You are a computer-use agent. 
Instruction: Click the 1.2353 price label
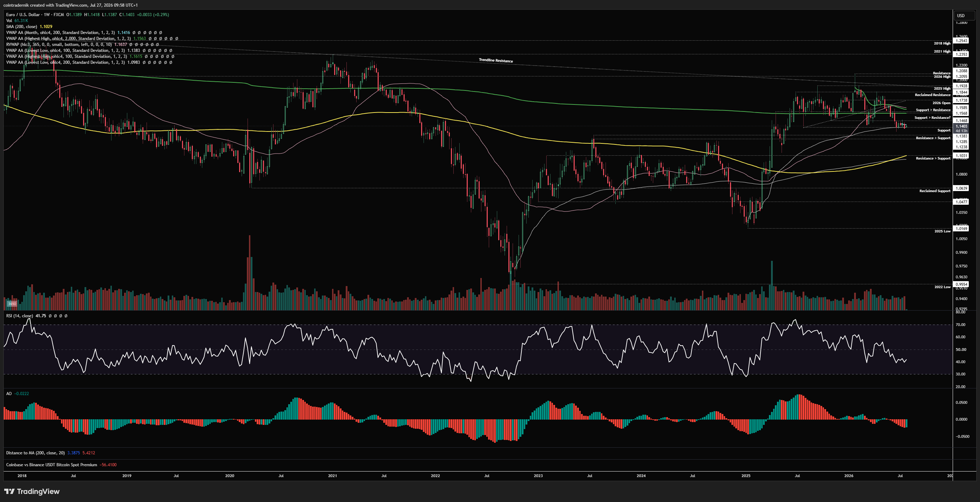pyautogui.click(x=961, y=54)
